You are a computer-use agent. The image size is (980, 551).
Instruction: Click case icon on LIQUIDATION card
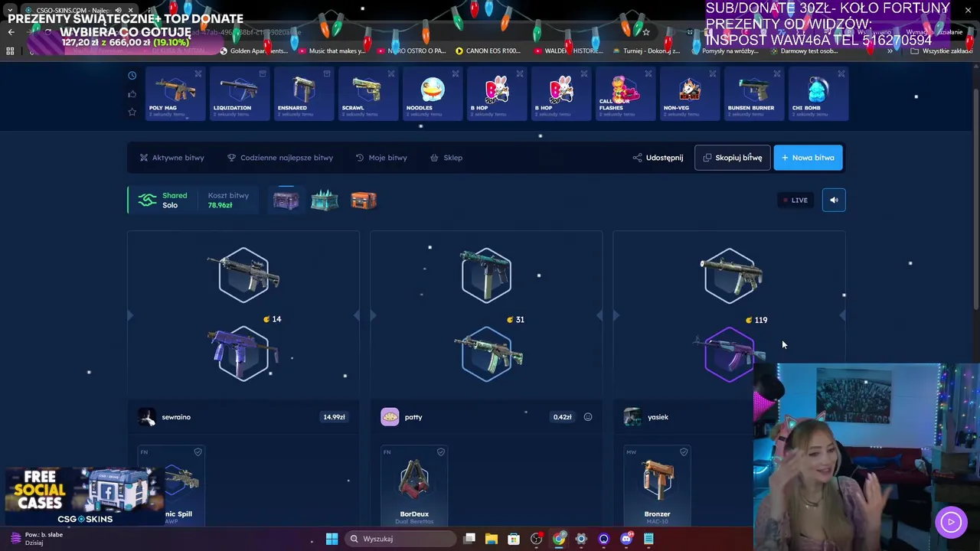point(263,73)
